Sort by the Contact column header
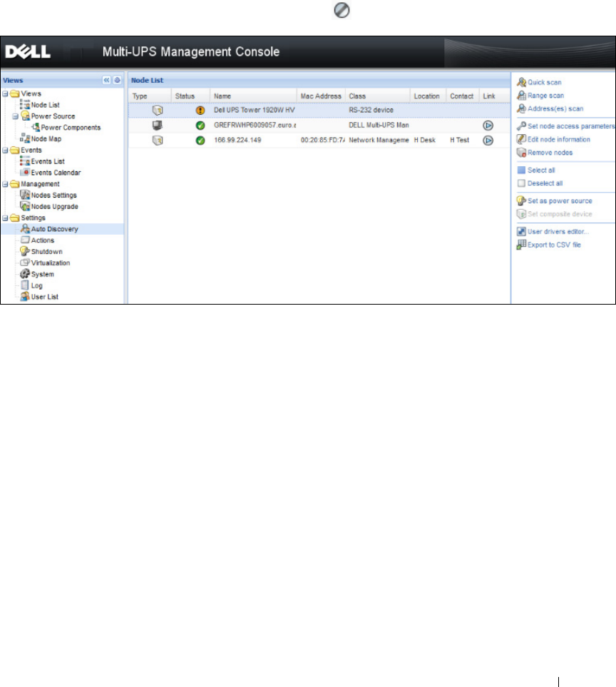The height and width of the screenshot is (687, 616). click(462, 96)
